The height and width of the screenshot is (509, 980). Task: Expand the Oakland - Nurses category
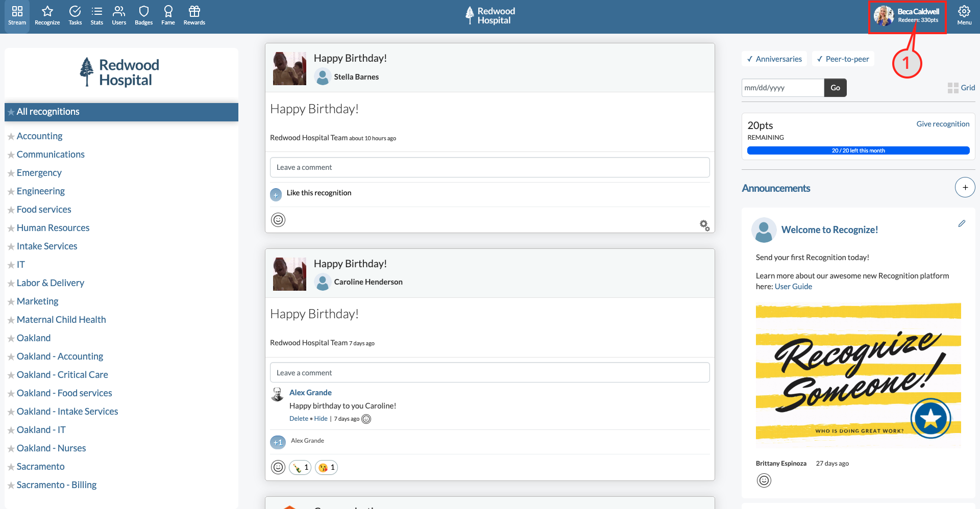pyautogui.click(x=51, y=448)
